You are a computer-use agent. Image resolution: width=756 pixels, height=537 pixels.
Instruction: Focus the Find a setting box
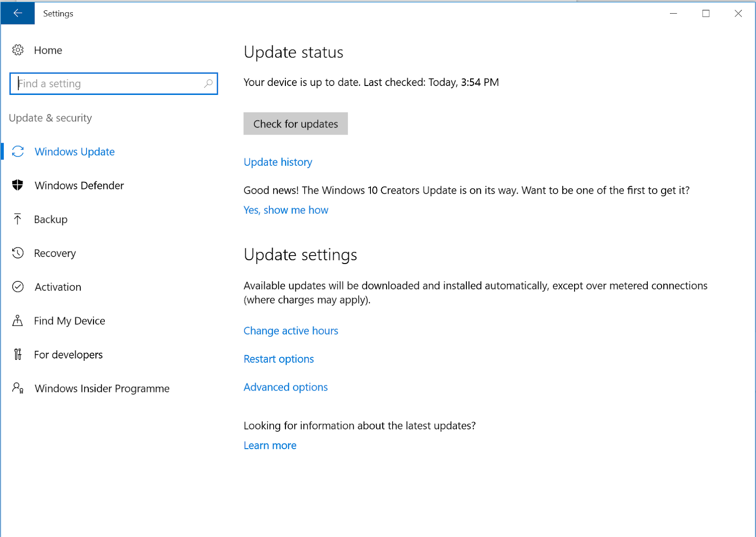[113, 84]
